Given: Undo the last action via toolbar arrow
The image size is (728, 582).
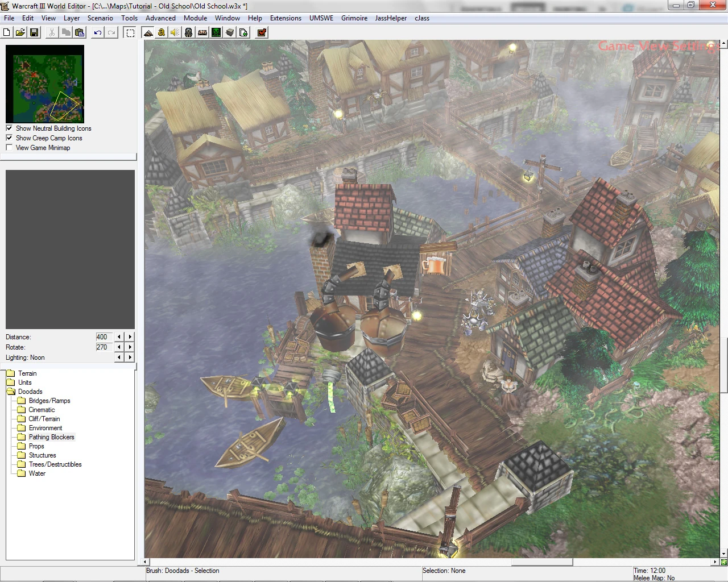Looking at the screenshot, I should (x=98, y=32).
